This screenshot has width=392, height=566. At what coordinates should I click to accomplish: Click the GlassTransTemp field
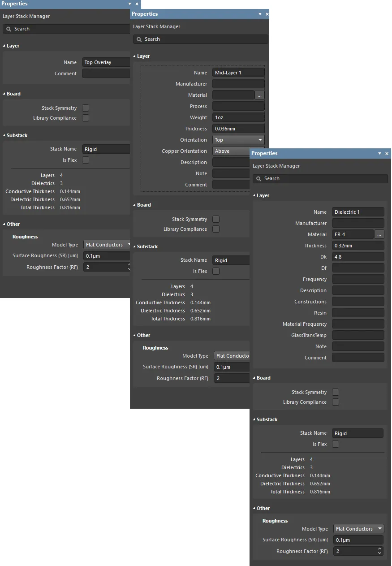click(x=358, y=335)
